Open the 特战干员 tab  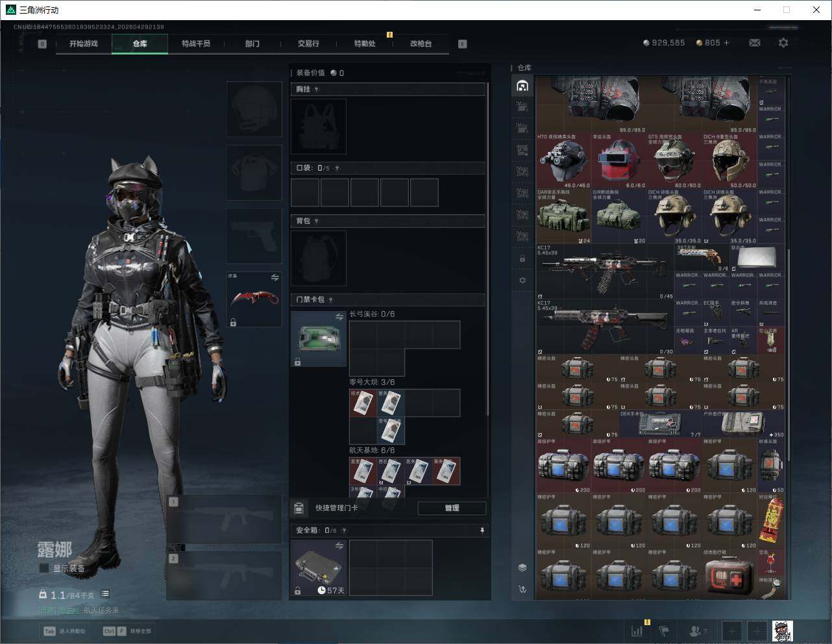(x=196, y=43)
